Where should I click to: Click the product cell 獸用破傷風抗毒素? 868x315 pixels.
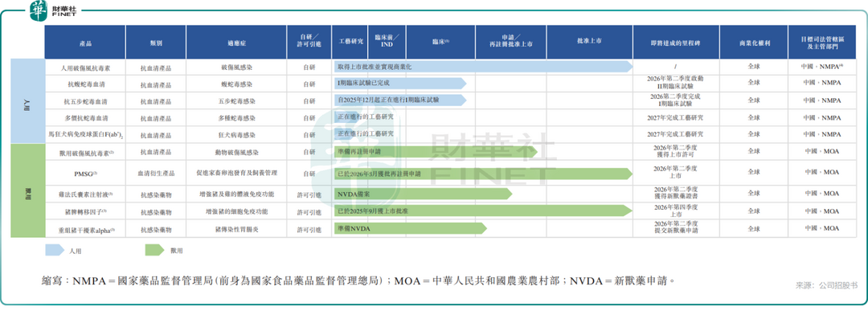[x=85, y=152]
